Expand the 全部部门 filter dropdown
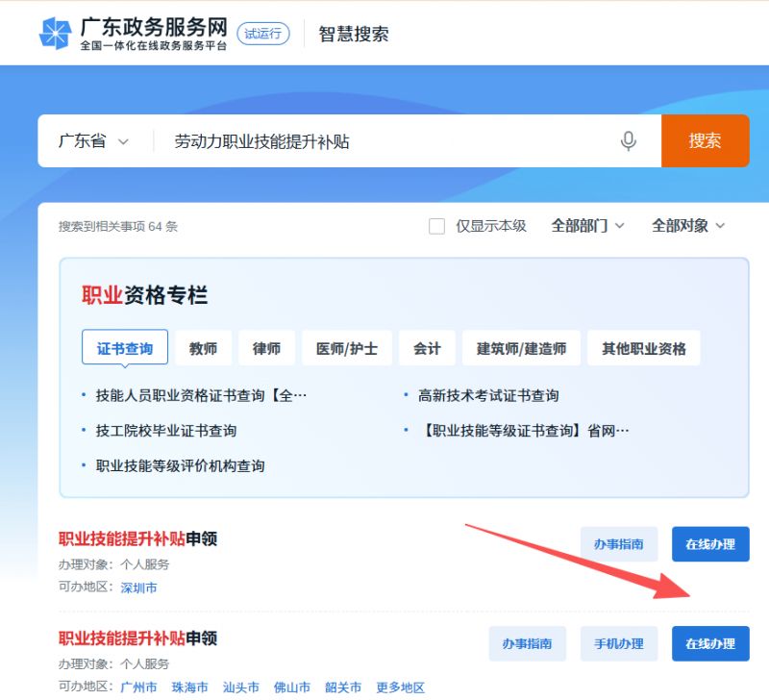This screenshot has height=700, width=769. coord(587,226)
